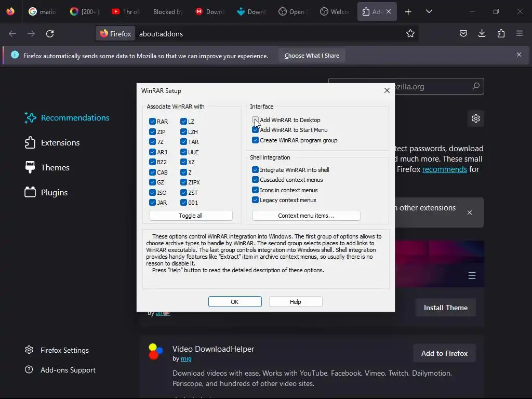The height and width of the screenshot is (399, 532).
Task: Click the Video DownloadHelper extension icon
Action: point(156,352)
